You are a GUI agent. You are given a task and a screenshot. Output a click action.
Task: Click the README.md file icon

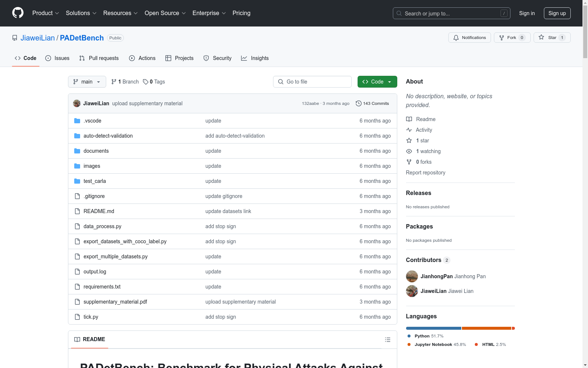(77, 211)
